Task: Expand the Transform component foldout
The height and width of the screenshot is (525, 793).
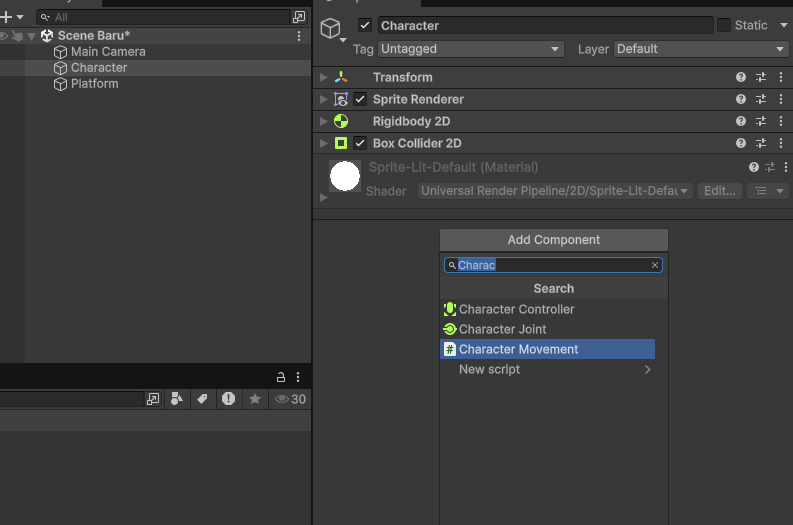Action: 323,77
